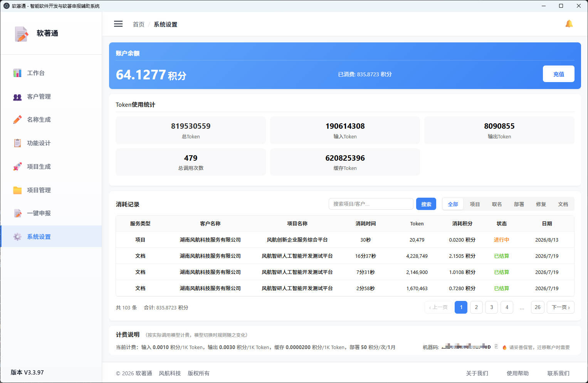Click the 16分37秒 duration cell
The height and width of the screenshot is (383, 588).
tap(365, 256)
